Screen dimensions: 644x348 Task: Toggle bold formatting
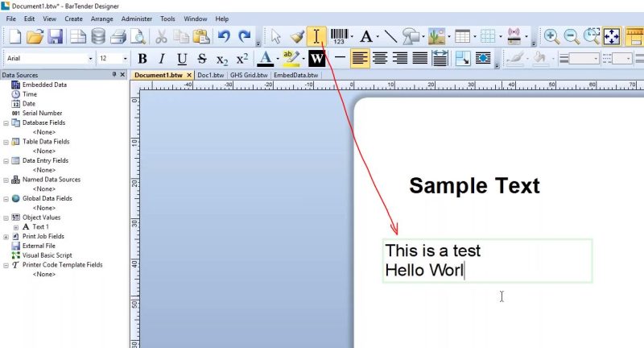[142, 59]
